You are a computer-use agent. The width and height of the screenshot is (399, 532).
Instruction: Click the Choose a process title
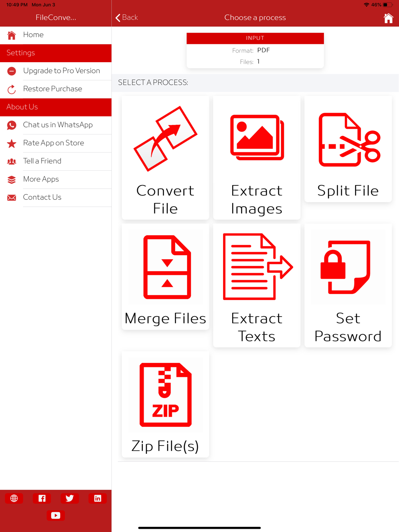click(255, 18)
